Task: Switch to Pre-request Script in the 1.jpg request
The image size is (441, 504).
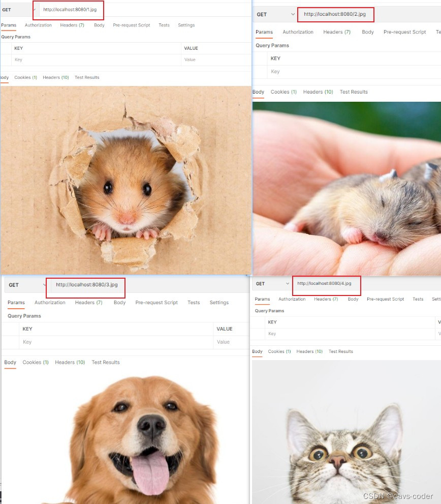Action: (x=132, y=25)
